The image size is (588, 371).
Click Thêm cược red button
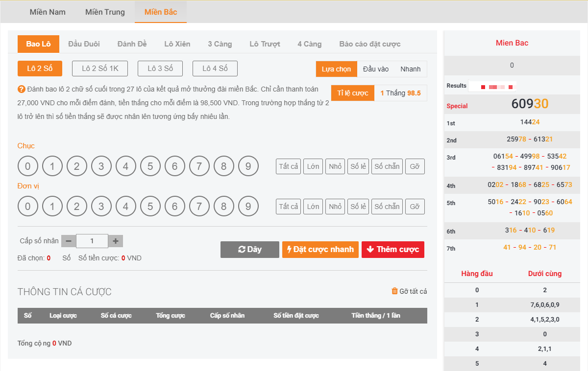coord(392,250)
